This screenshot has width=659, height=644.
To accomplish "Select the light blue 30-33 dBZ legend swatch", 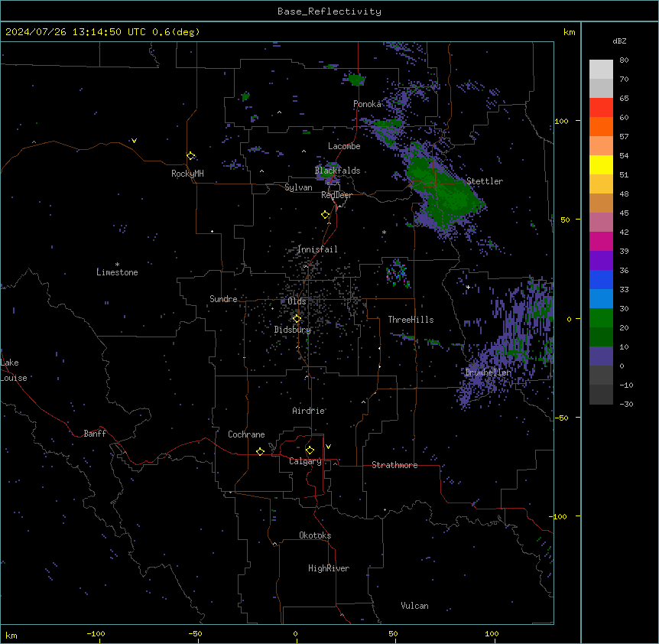I will (x=601, y=299).
